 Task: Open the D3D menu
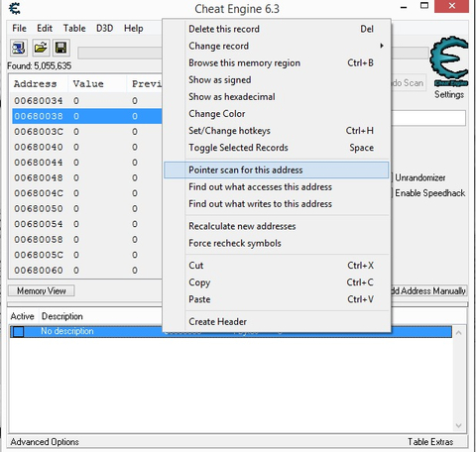[104, 29]
